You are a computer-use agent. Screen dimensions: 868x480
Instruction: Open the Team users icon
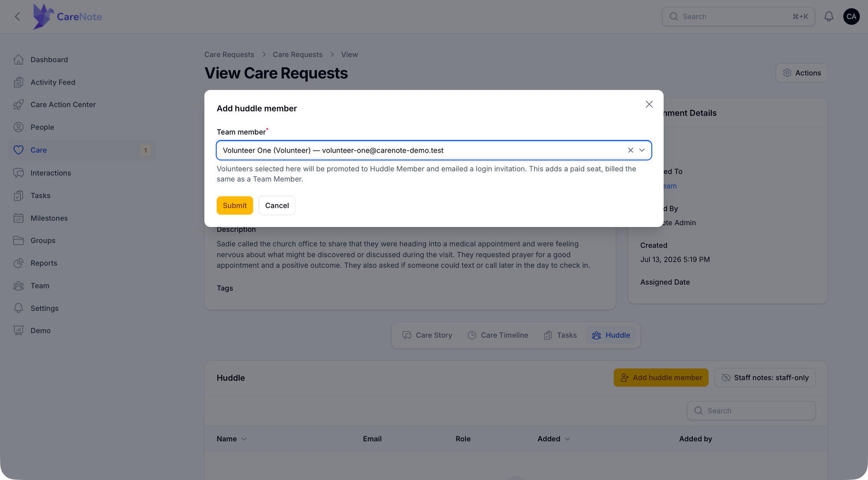(x=18, y=286)
